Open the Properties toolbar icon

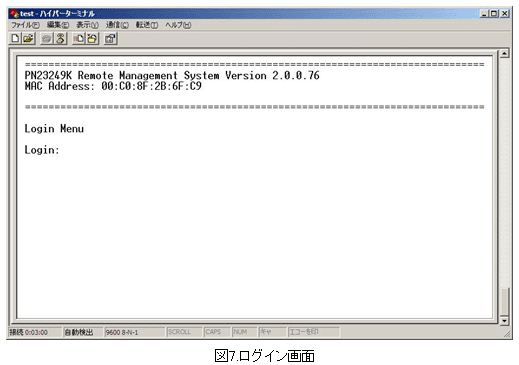tap(110, 39)
